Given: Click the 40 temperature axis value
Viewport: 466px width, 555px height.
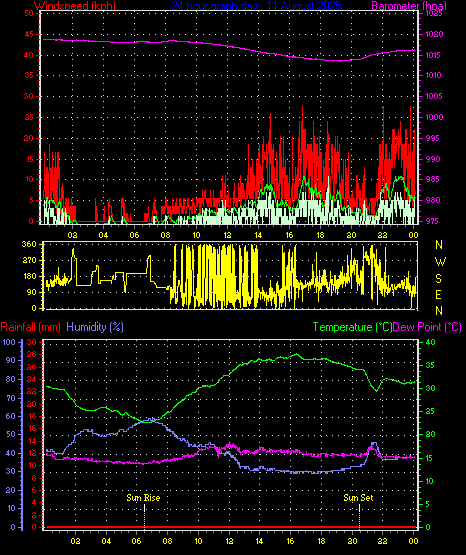Looking at the screenshot, I should point(430,342).
